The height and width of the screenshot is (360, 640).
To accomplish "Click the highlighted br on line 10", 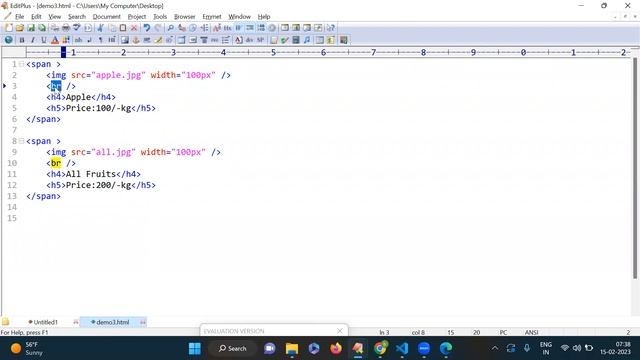I will point(56,163).
